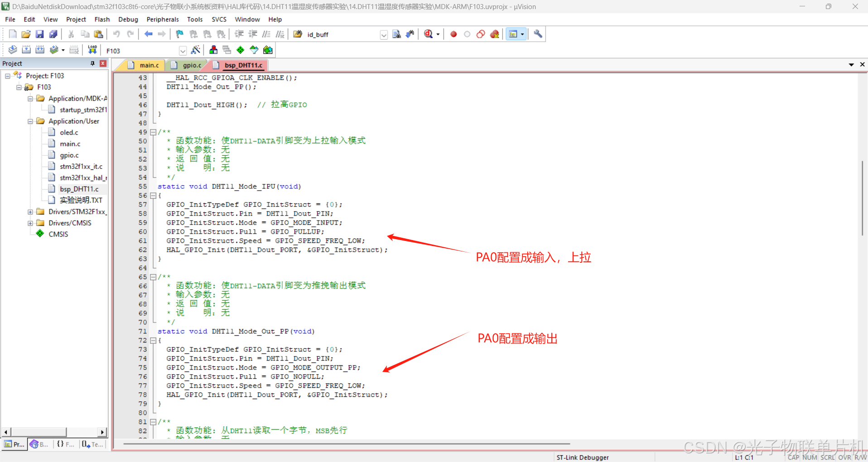Collapse the Application/MDK-A folder
This screenshot has width=868, height=462.
pos(30,99)
